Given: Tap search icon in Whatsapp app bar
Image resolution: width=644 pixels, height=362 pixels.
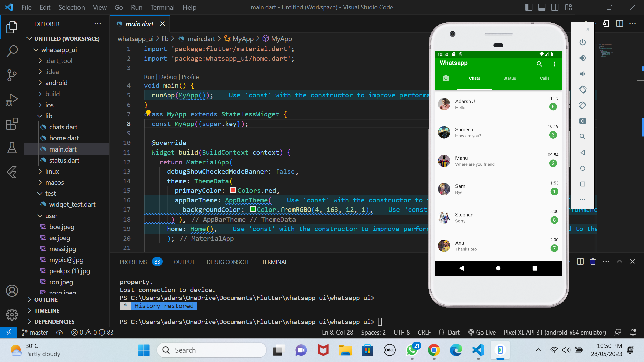Looking at the screenshot, I should coord(539,64).
